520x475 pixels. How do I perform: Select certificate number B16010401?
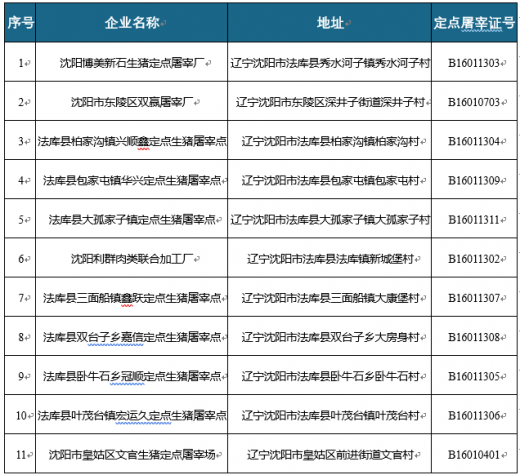pos(474,455)
